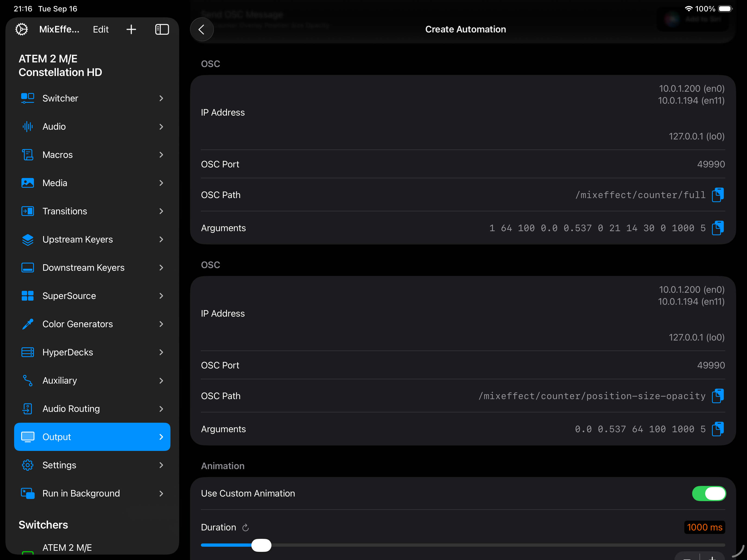The image size is (747, 560).
Task: Copy the second OSC arguments string
Action: 717,429
